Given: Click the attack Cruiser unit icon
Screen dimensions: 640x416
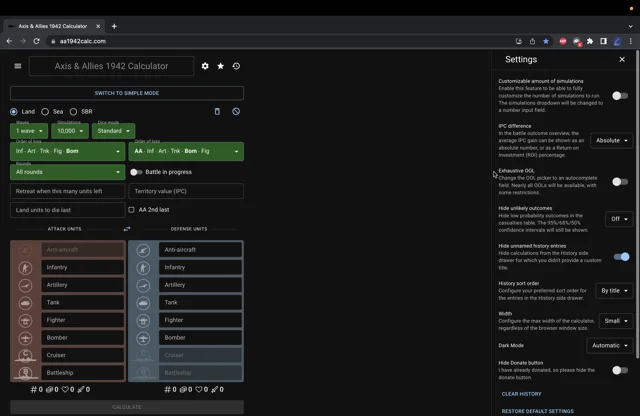Looking at the screenshot, I should [x=25, y=356].
